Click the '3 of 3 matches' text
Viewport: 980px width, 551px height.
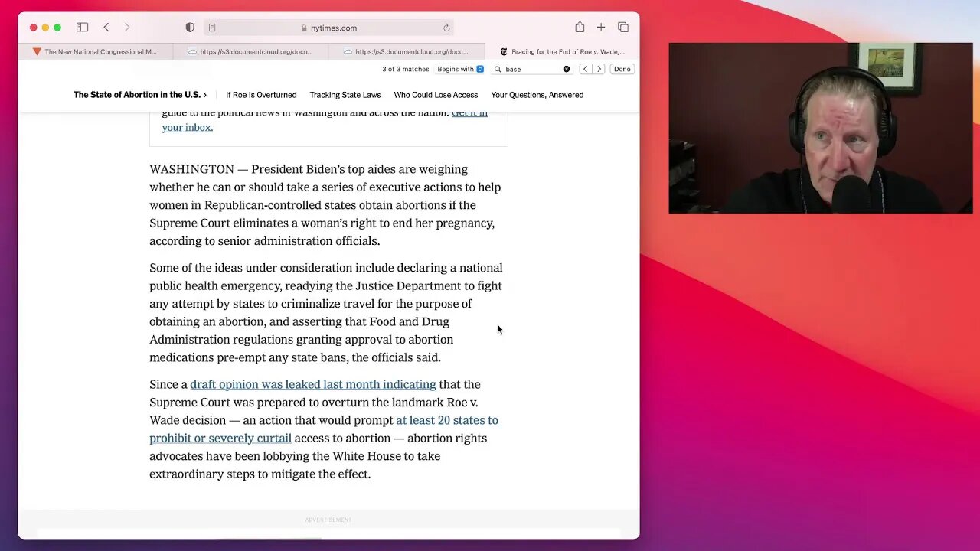[x=406, y=69]
